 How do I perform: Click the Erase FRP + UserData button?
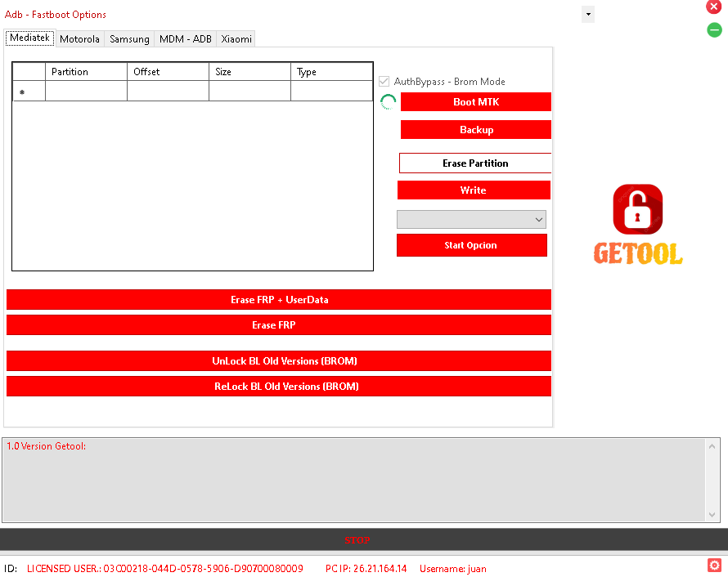point(279,300)
